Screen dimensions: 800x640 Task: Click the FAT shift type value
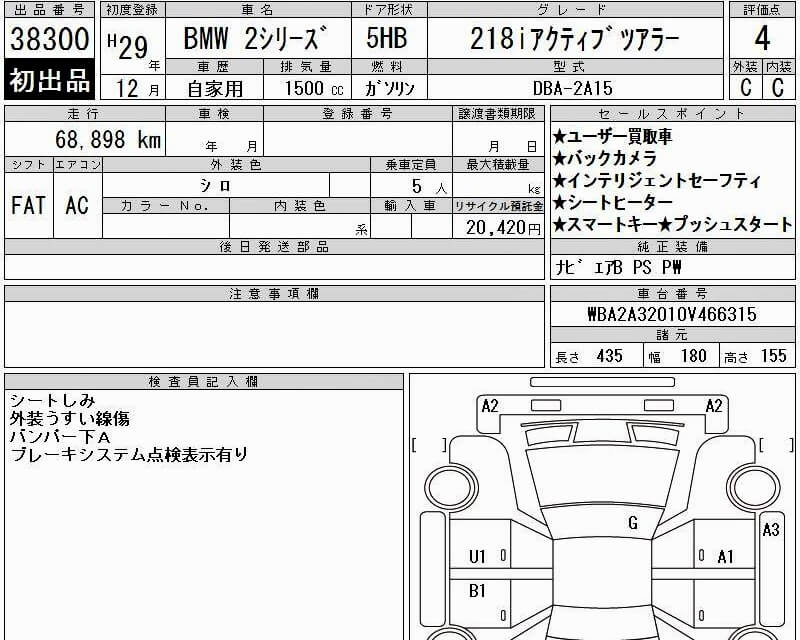coord(29,205)
